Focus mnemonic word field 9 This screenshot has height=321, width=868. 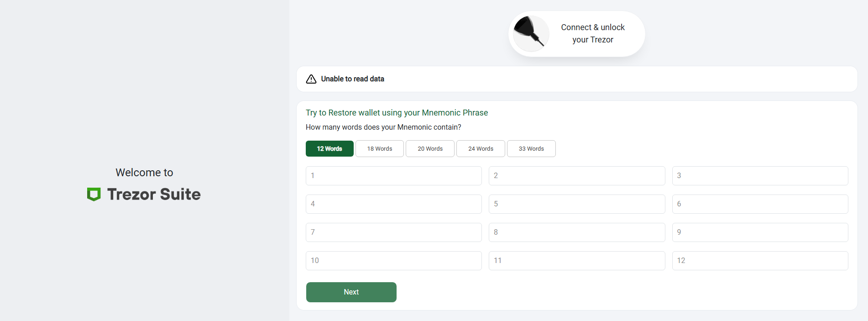[760, 232]
